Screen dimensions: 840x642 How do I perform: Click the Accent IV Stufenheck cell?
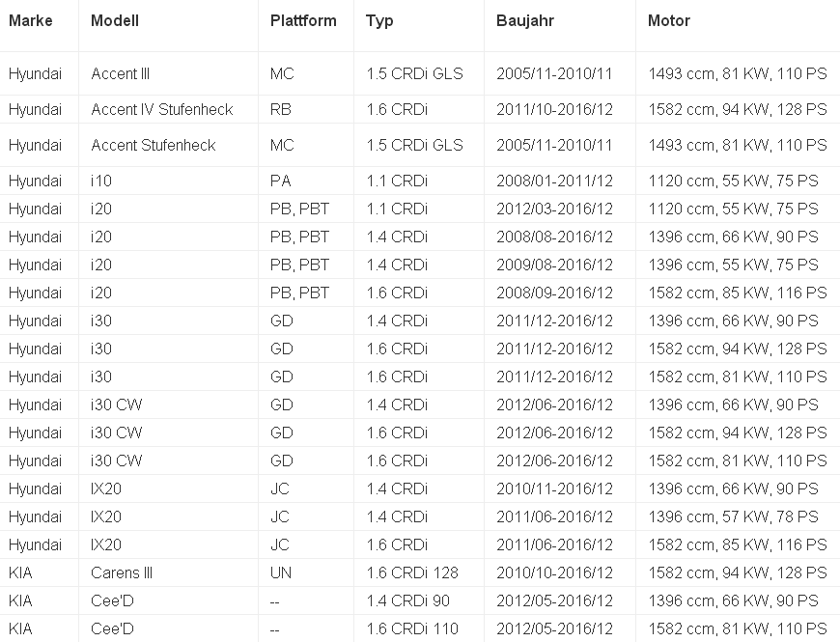coord(162,109)
